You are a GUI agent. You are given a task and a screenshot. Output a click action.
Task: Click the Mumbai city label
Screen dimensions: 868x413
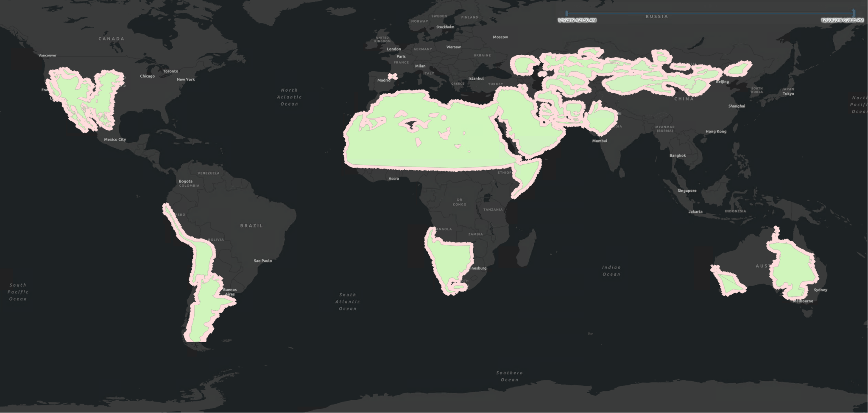coord(600,140)
